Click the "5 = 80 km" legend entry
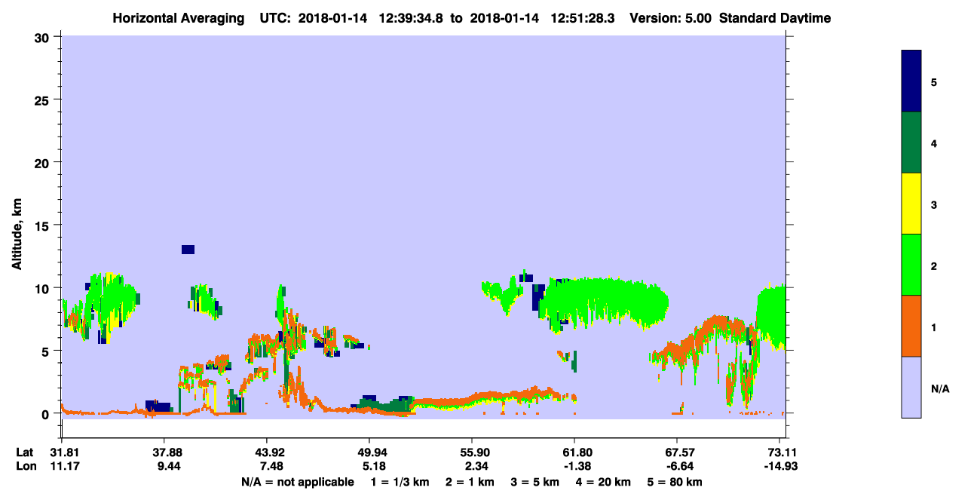This screenshot has width=980, height=503. pyautogui.click(x=675, y=482)
